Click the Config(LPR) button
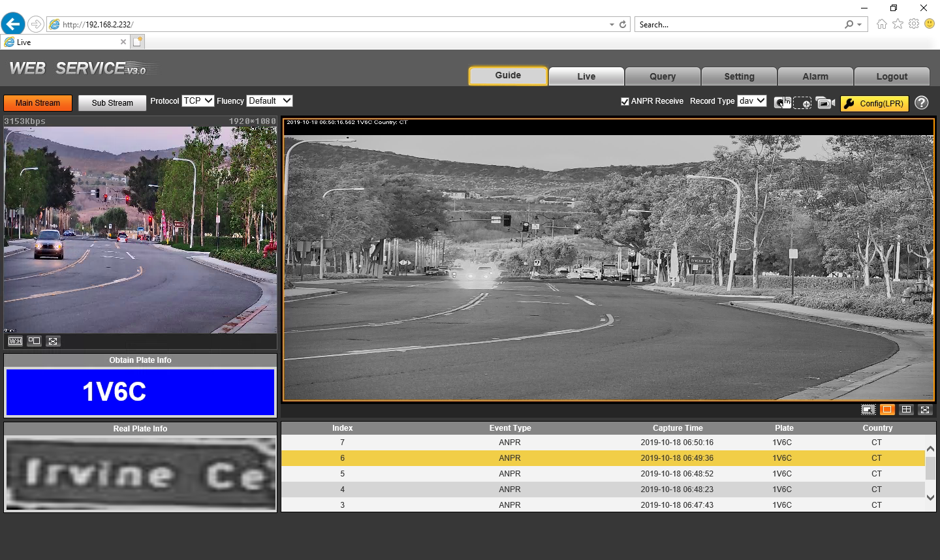This screenshot has width=940, height=560. (x=874, y=103)
